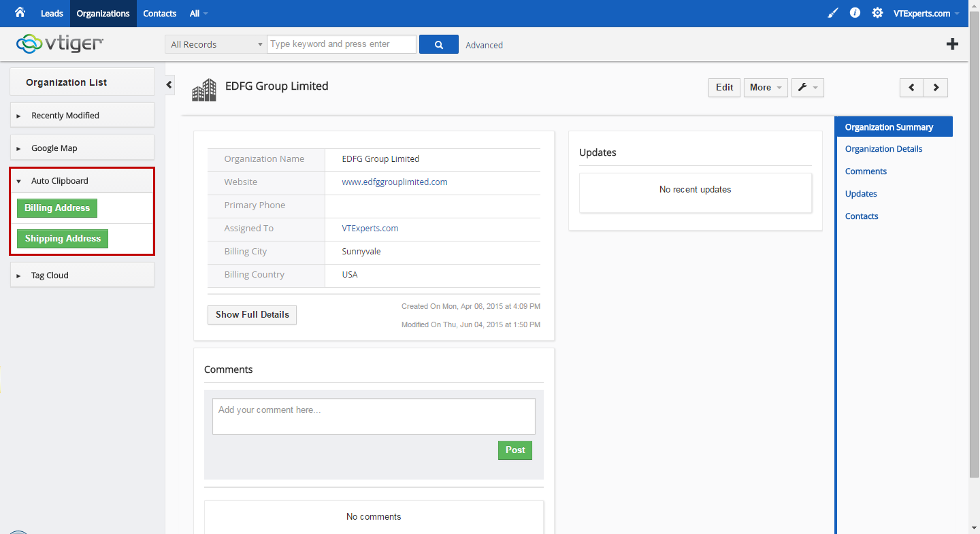Image resolution: width=980 pixels, height=534 pixels.
Task: Expand the Tag Cloud widget
Action: click(x=82, y=275)
